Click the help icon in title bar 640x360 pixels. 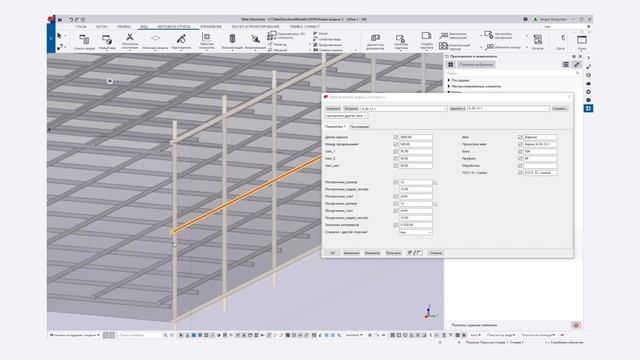[x=525, y=19]
